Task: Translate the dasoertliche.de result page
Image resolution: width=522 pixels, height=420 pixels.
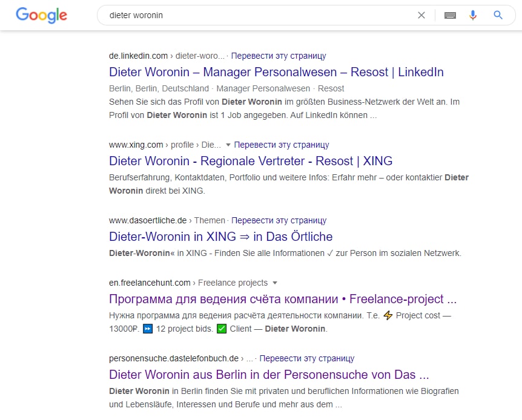Action: (279, 220)
